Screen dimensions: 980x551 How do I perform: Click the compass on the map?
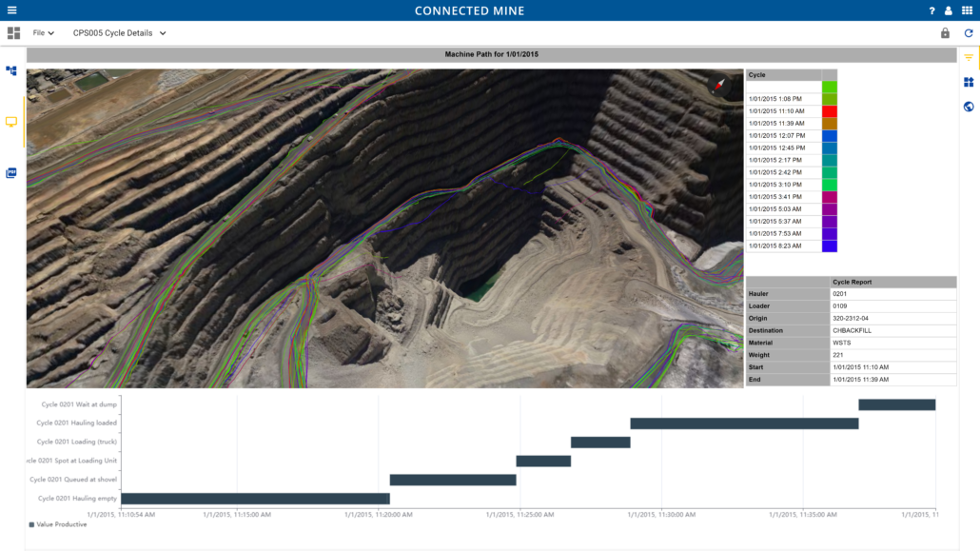[x=719, y=85]
